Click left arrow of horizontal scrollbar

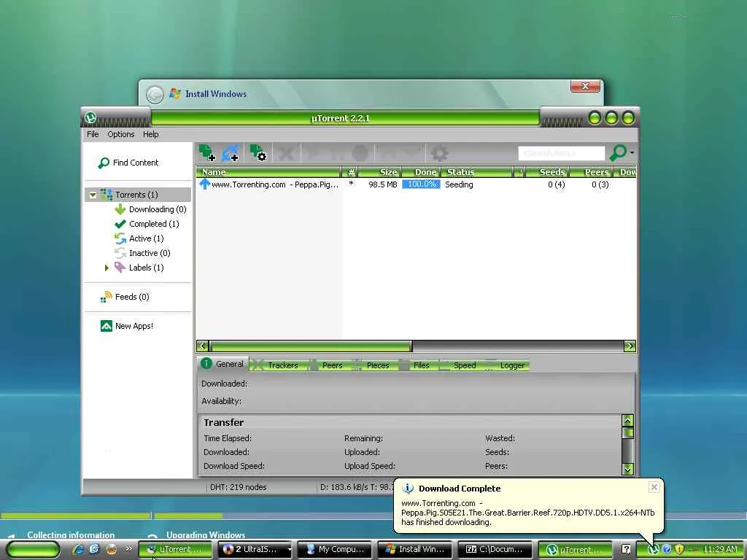(203, 346)
